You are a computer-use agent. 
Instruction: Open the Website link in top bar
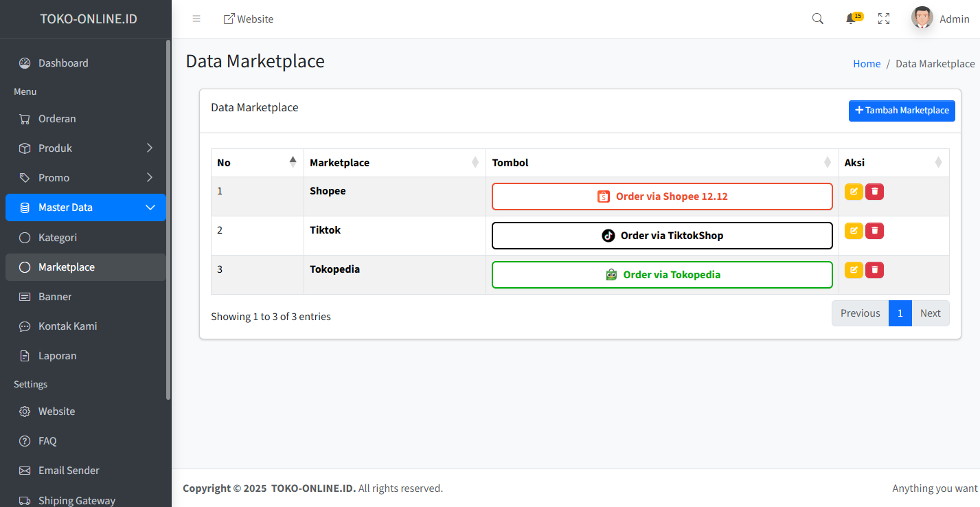(249, 19)
